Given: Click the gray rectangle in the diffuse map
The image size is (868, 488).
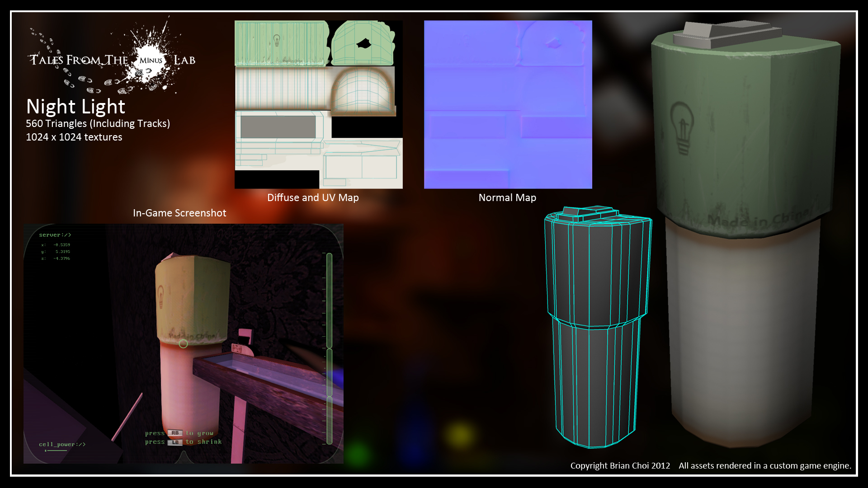Looking at the screenshot, I should point(278,127).
